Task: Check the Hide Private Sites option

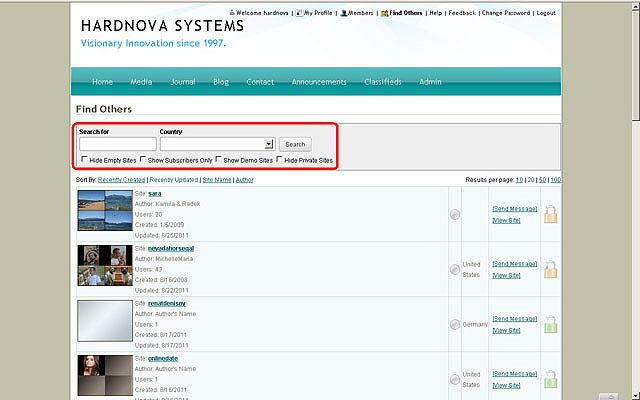Action: 280,160
